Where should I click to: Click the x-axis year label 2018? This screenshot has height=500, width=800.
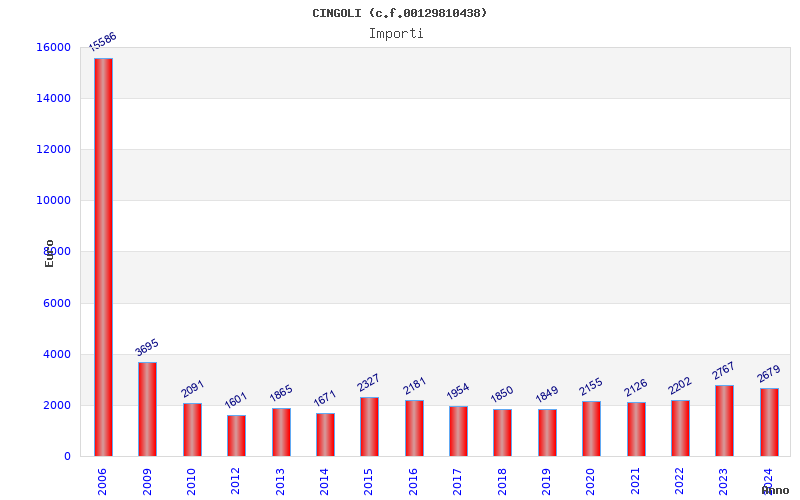tap(502, 482)
